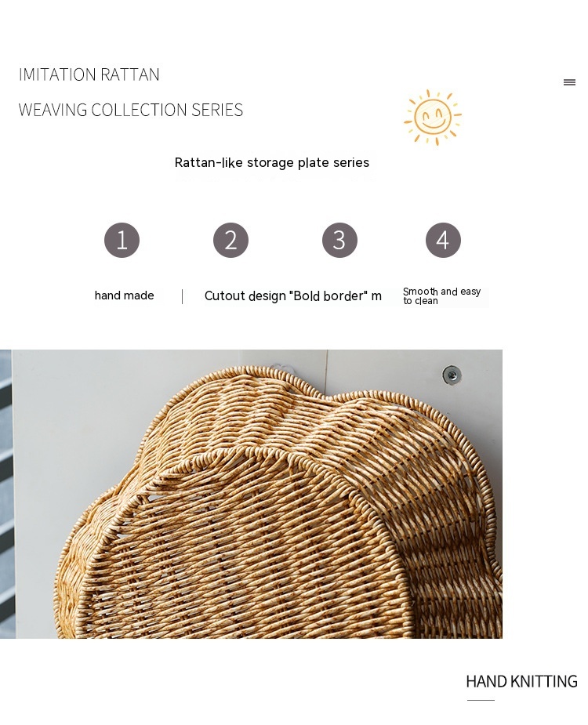Click the "hand made" feature label
Image resolution: width=588 pixels, height=725 pixels.
124,295
